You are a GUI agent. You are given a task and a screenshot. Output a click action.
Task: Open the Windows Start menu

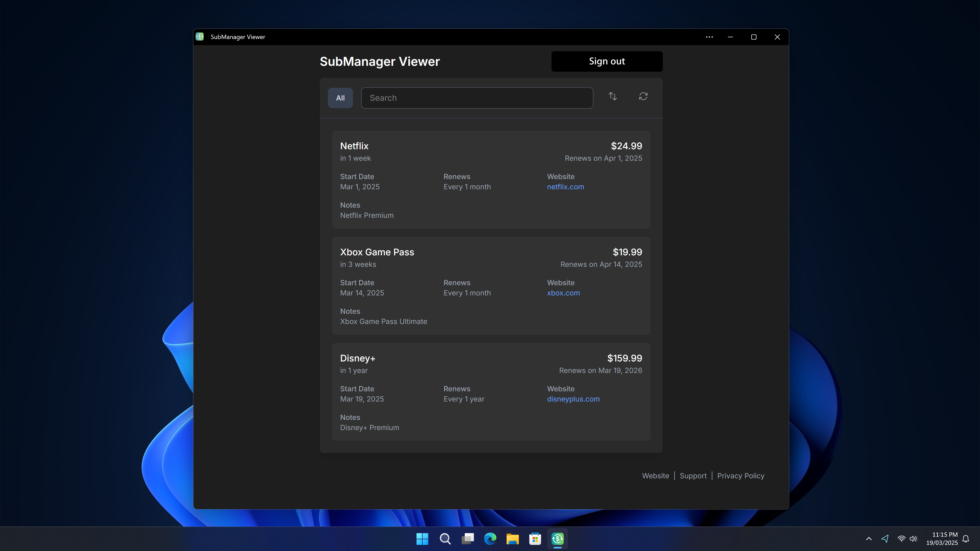click(x=422, y=539)
